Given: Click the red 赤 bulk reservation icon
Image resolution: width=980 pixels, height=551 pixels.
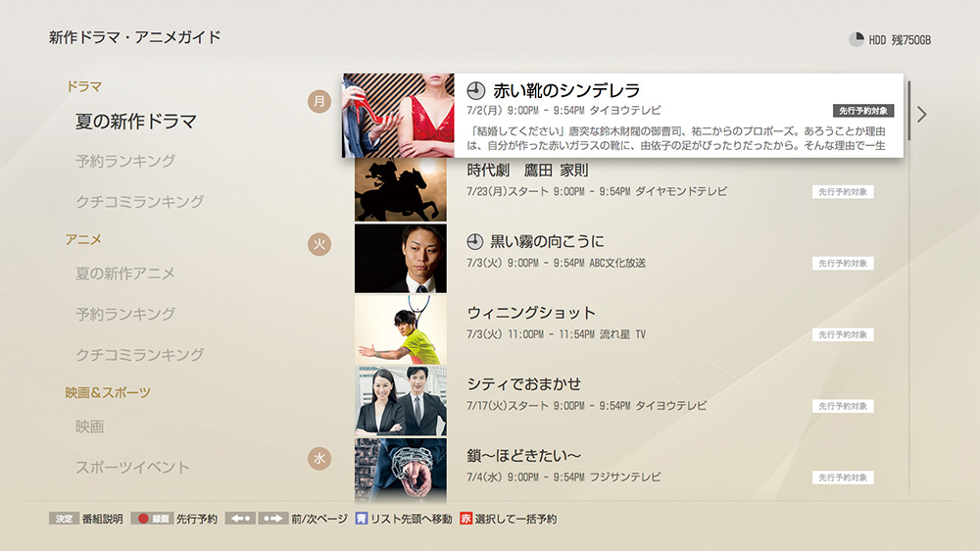Looking at the screenshot, I should point(466,519).
